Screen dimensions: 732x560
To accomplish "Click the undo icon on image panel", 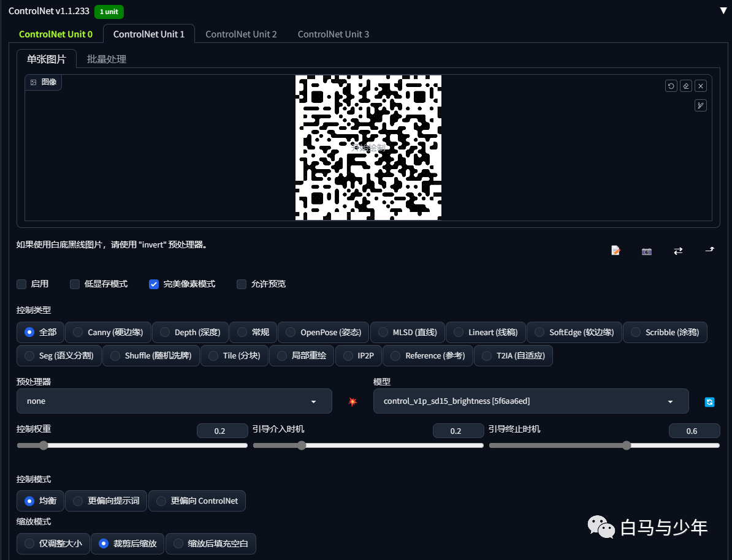I will (x=671, y=86).
